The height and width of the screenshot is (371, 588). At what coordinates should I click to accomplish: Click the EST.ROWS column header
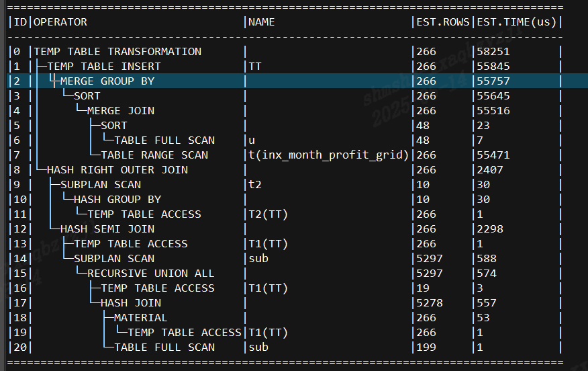click(443, 22)
